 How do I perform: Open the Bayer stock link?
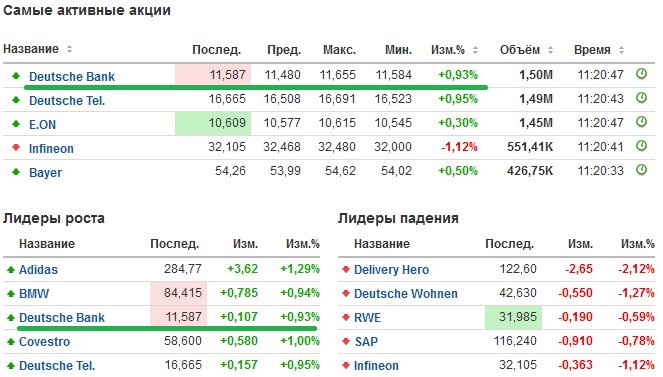pyautogui.click(x=45, y=172)
